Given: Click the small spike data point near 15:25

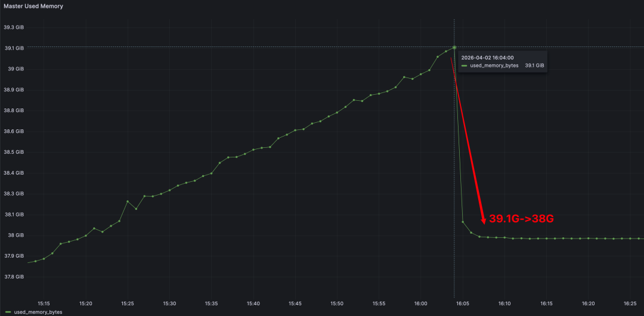Looking at the screenshot, I should click(x=128, y=202).
